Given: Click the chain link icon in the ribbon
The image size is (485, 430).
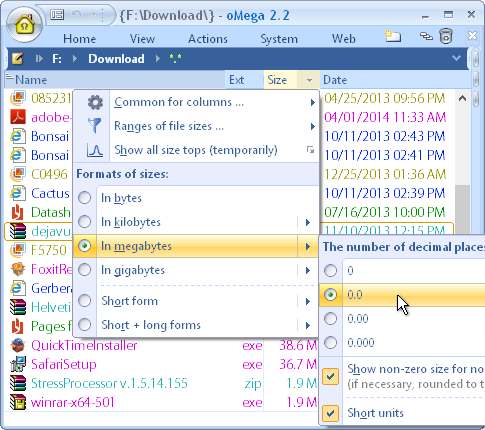Looking at the screenshot, I should 426,36.
